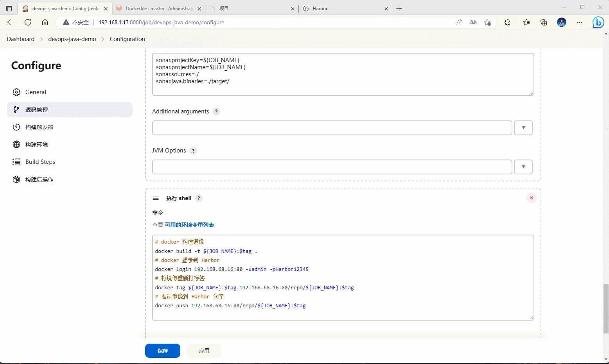Click the 保存 save button
Screen dimensions: 609x364
coord(163,351)
